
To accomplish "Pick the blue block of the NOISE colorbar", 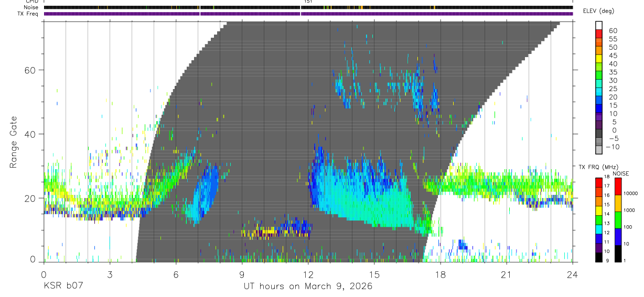I will [619, 237].
